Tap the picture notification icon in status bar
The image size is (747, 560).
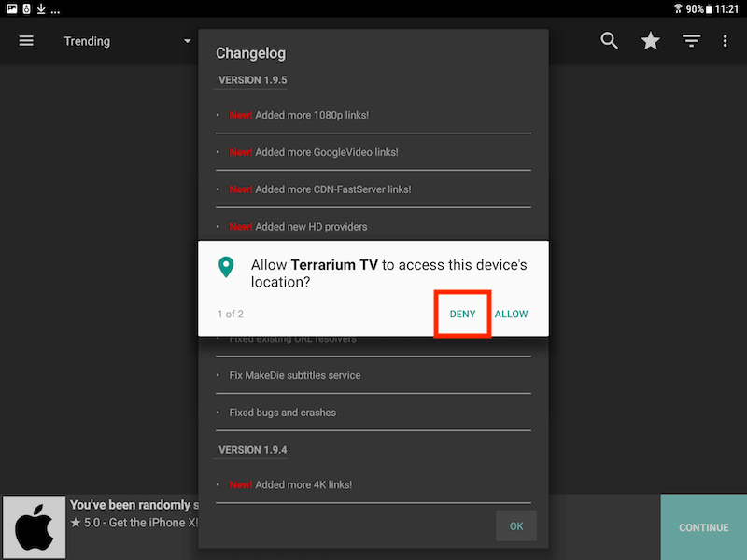[12, 8]
